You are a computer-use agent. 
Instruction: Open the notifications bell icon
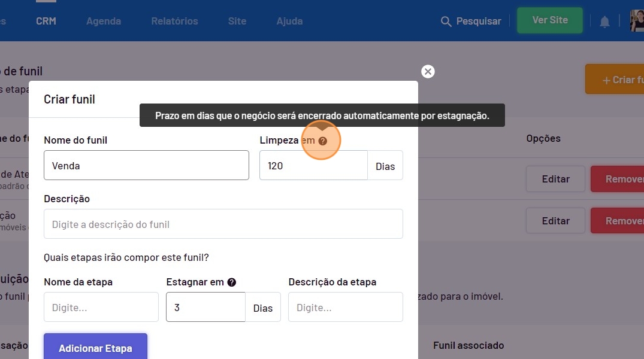(x=604, y=22)
